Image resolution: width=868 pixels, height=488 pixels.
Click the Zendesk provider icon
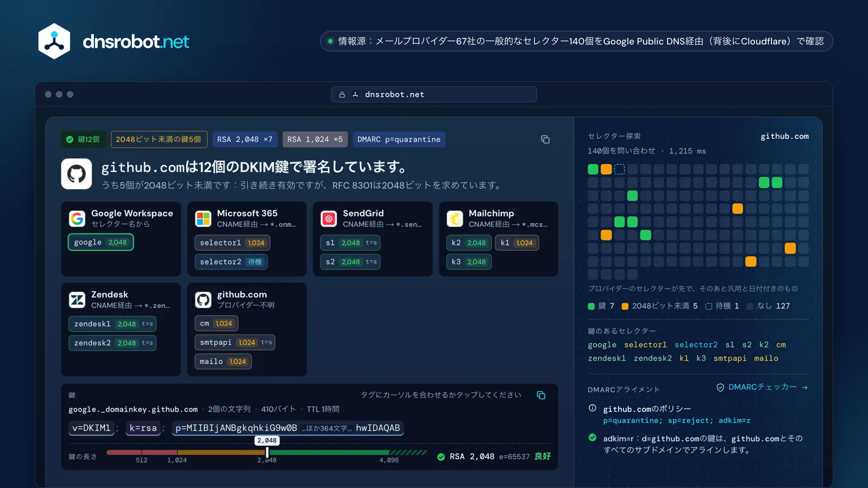pos(77,300)
